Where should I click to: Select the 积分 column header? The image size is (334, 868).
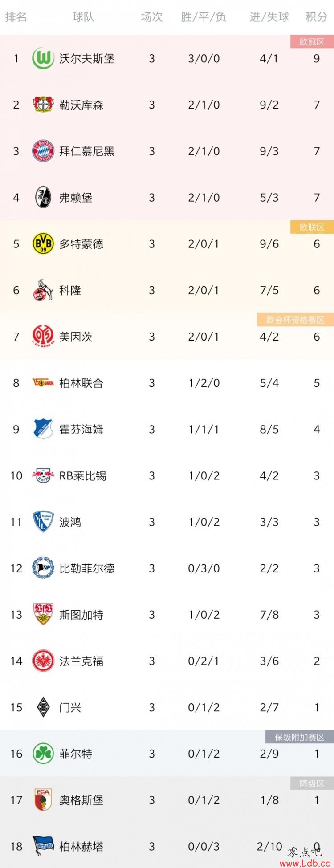317,17
